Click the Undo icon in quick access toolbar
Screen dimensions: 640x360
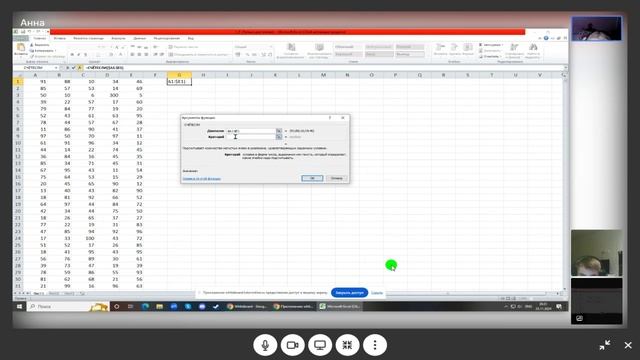[30, 32]
